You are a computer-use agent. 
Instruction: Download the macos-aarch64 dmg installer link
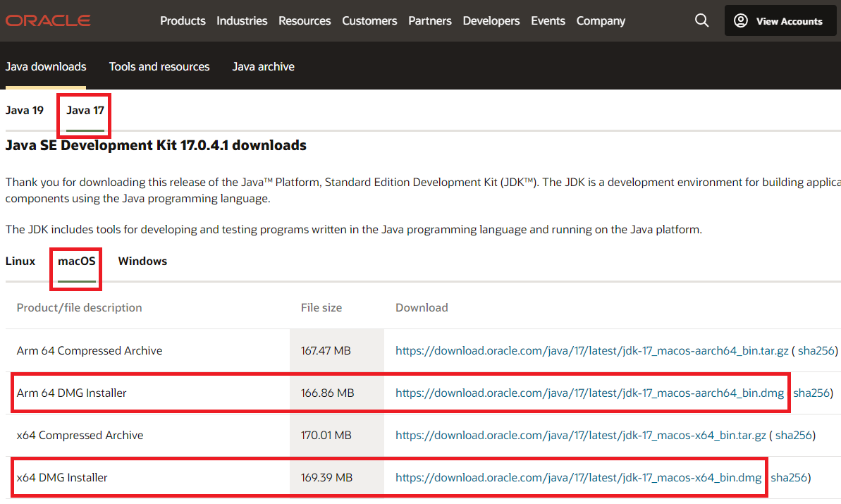(x=589, y=393)
